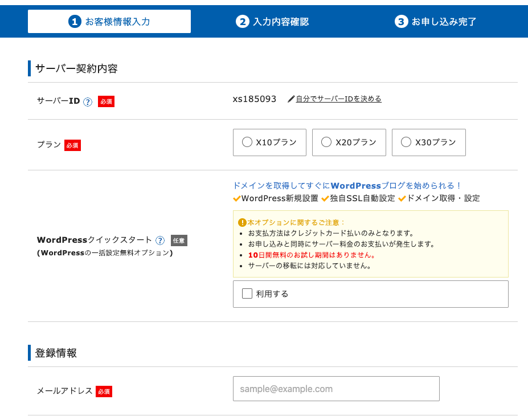Click the question mark help icon beside サーバーID
528x420 pixels.
click(88, 101)
